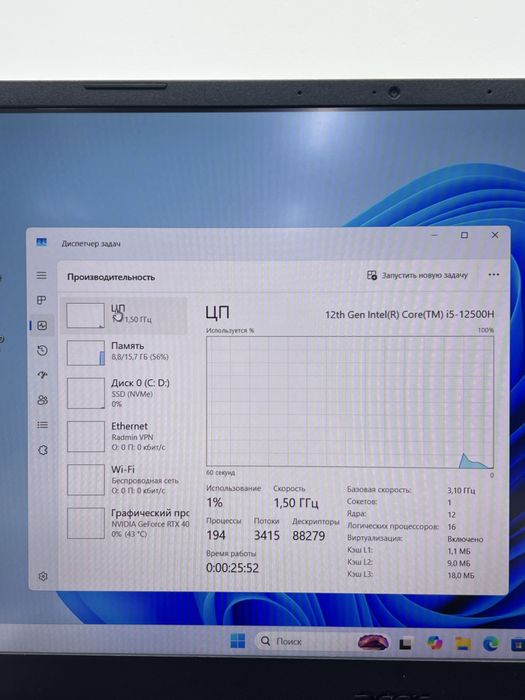Click the 1% usage value
Screen dimensions: 525x700
[214, 503]
